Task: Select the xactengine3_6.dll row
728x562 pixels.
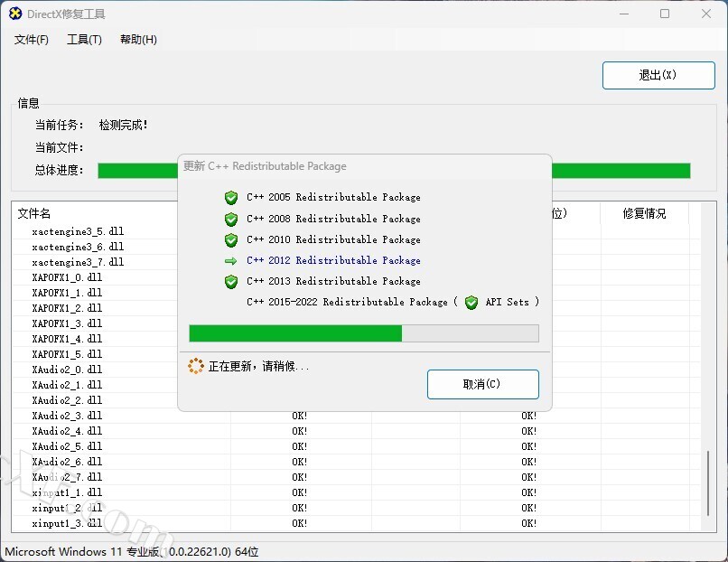Action: (x=356, y=247)
